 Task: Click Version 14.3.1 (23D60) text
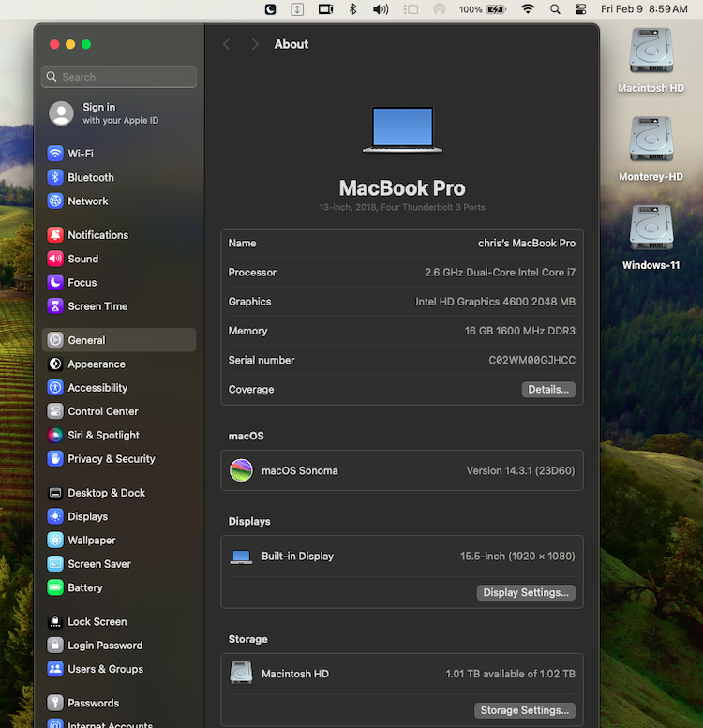pyautogui.click(x=520, y=470)
